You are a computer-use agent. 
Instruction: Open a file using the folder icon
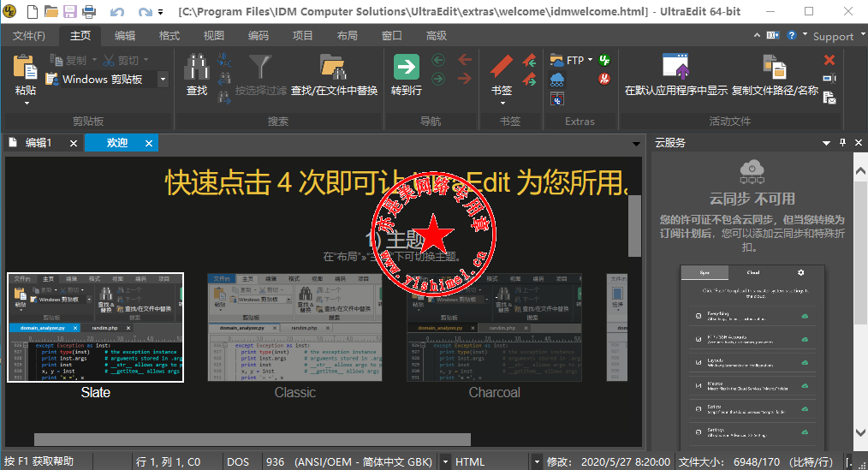point(51,12)
